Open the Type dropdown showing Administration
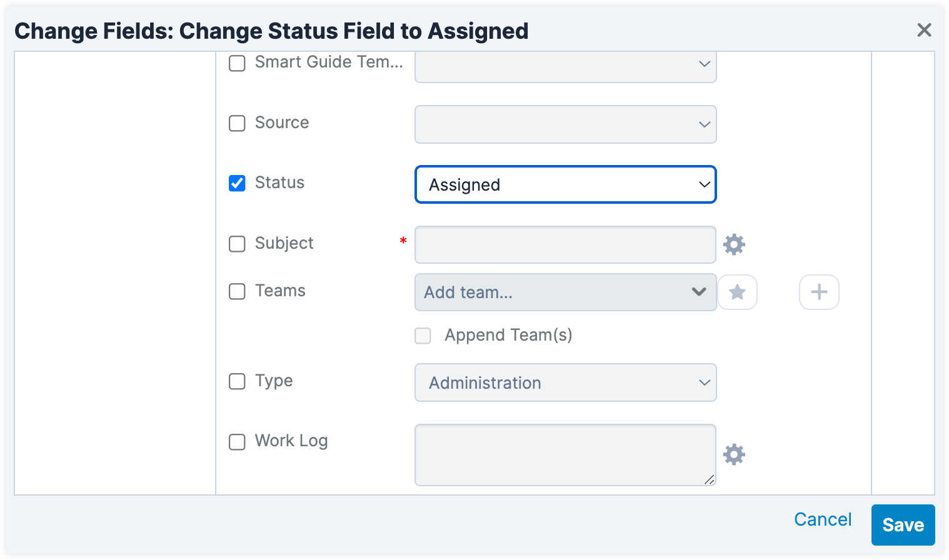The width and height of the screenshot is (949, 560). click(565, 382)
